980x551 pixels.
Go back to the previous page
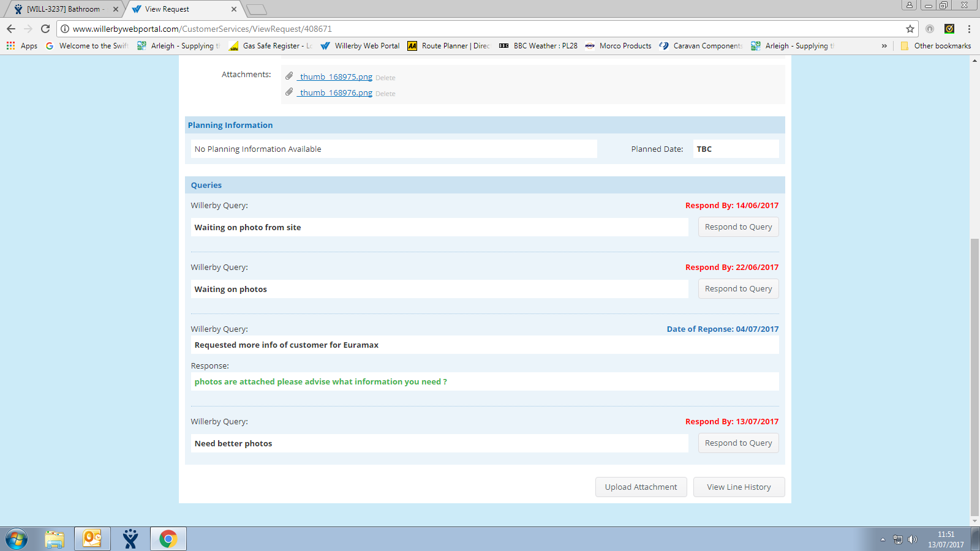point(11,29)
